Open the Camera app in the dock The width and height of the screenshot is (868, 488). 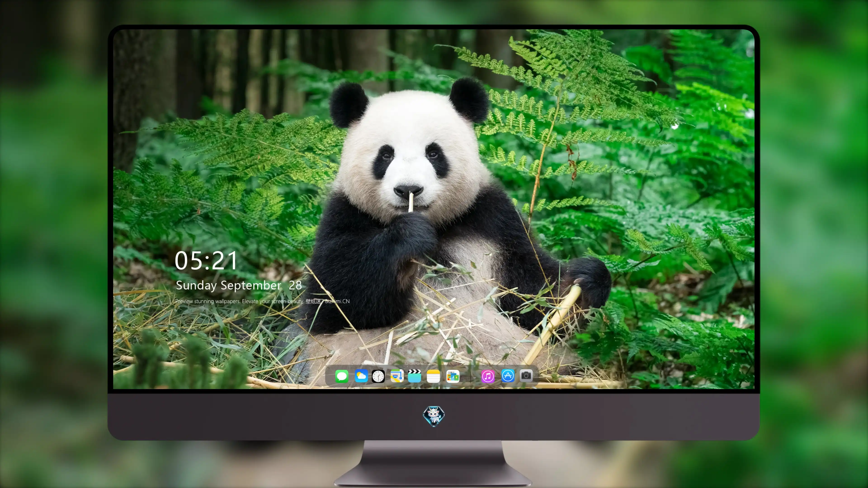coord(526,375)
